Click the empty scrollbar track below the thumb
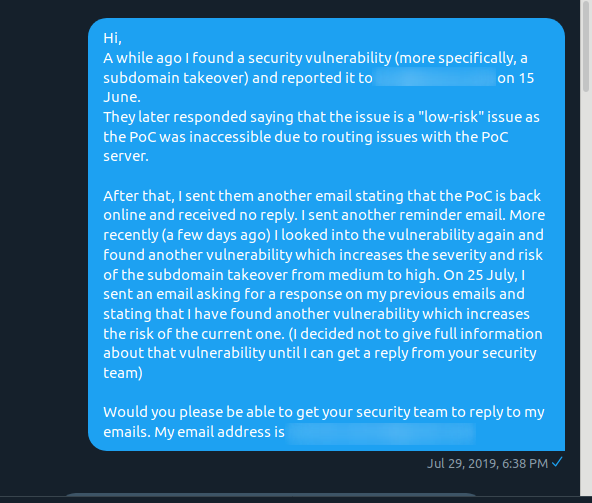This screenshot has height=503, width=592. click(x=586, y=295)
